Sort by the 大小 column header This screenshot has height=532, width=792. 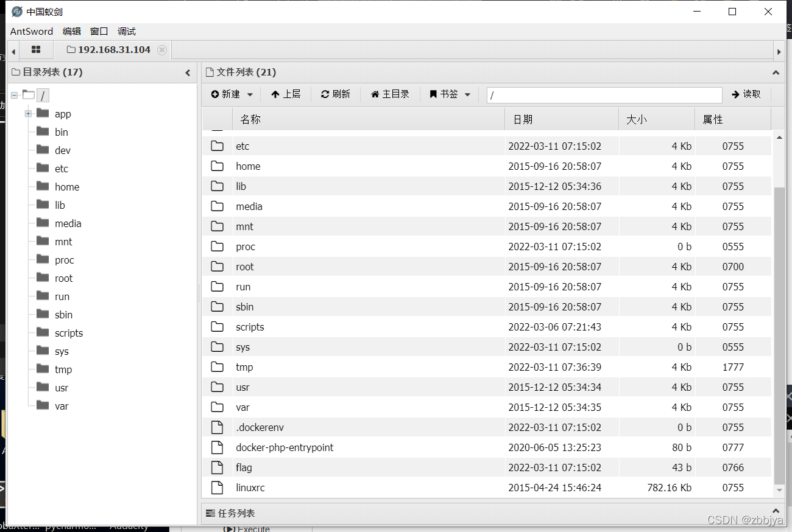pyautogui.click(x=657, y=119)
